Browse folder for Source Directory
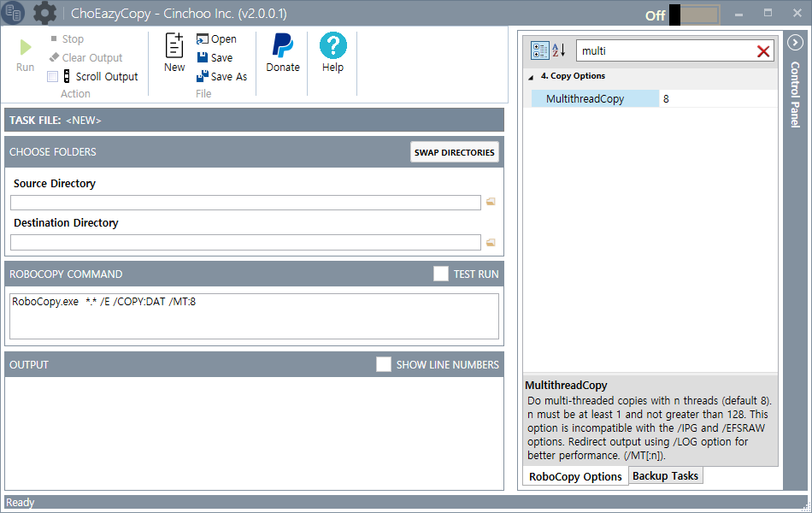 491,202
